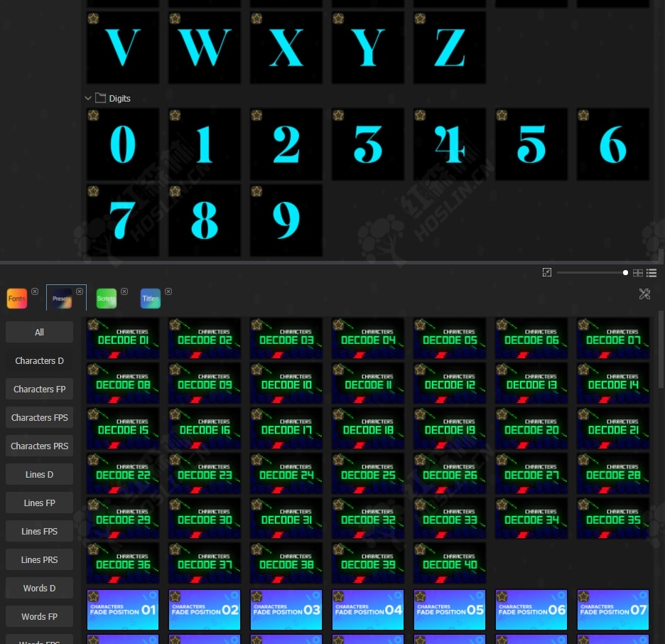Select the Characters Decode 35 preset

tap(613, 518)
